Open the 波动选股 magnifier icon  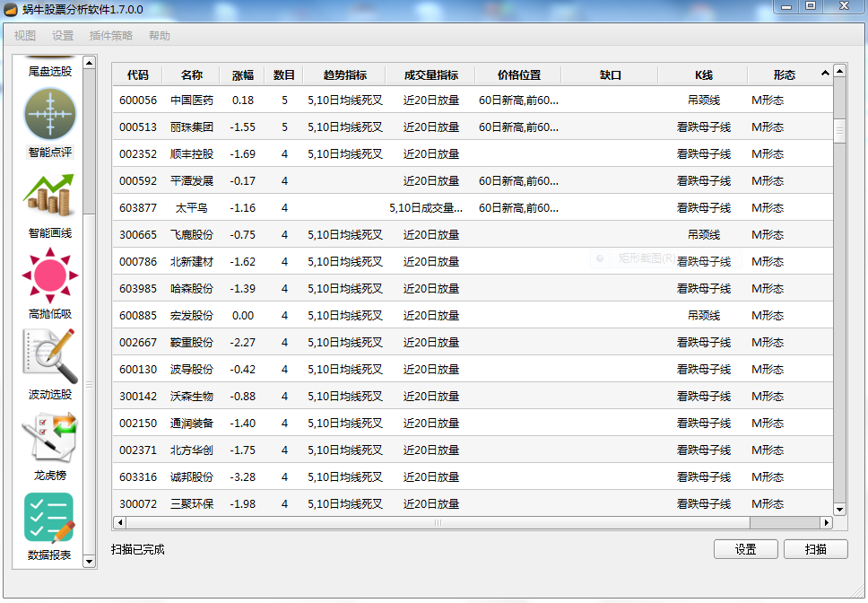coord(50,356)
